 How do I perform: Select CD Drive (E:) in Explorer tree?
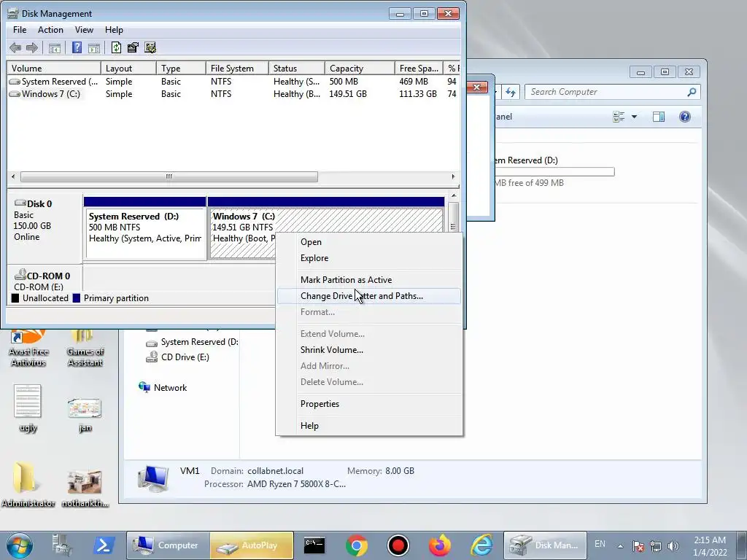pos(177,357)
